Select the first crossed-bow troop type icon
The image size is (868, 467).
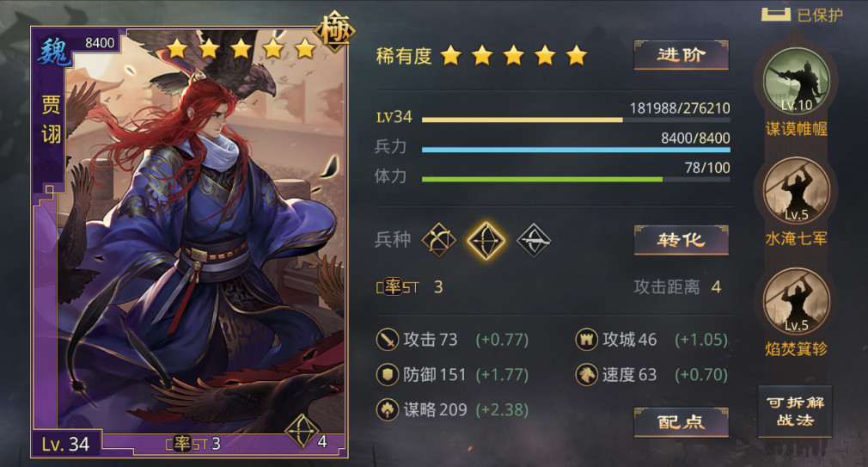(438, 241)
